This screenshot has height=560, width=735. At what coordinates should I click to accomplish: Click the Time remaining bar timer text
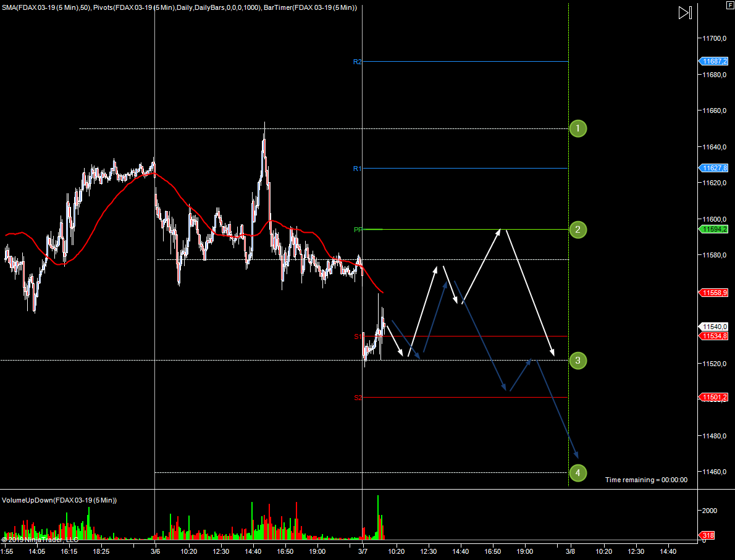[646, 480]
